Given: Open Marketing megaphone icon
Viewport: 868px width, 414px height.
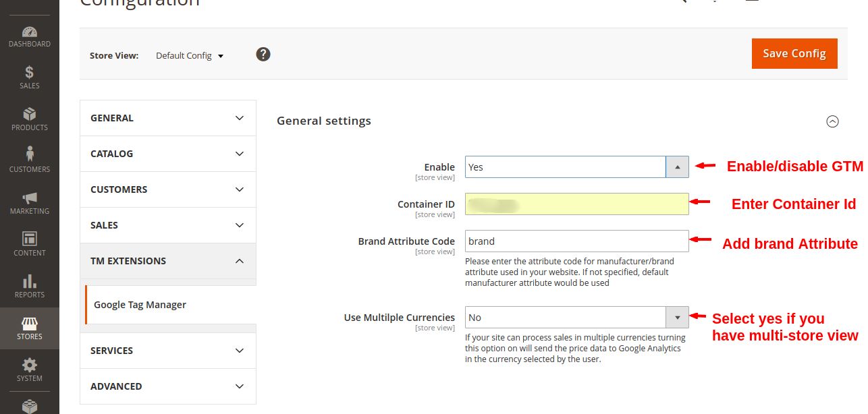Looking at the screenshot, I should coord(30,198).
